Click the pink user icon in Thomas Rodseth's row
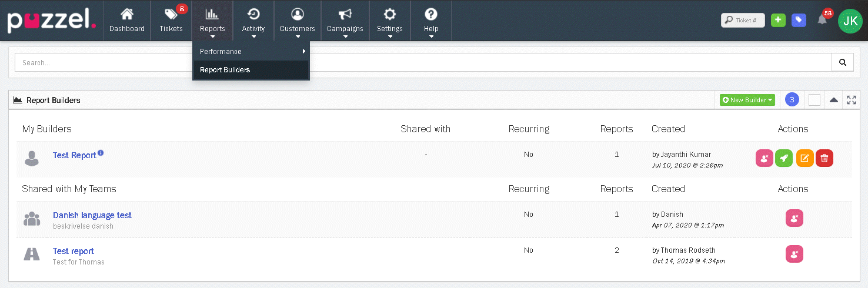Viewport: 868px width, 288px height. click(794, 254)
